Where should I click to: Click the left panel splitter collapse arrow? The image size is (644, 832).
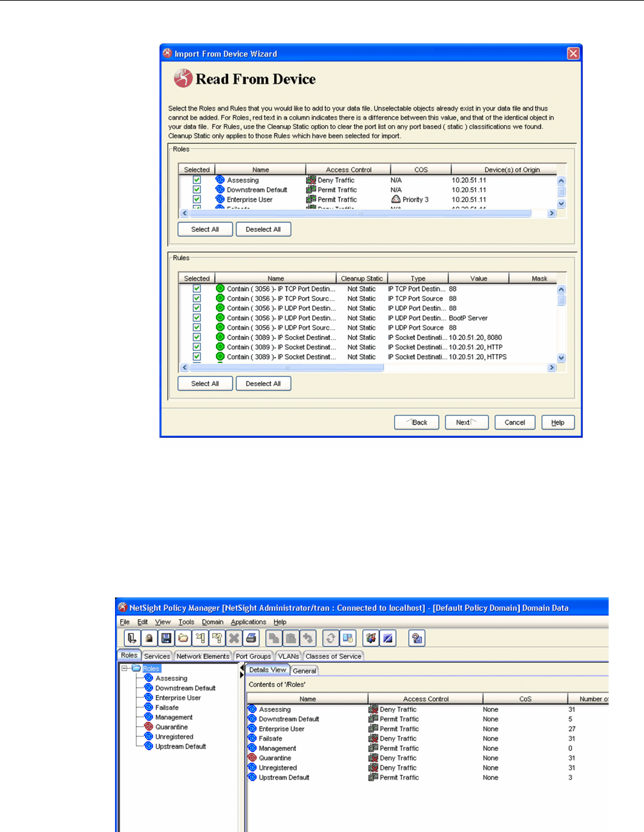[242, 668]
